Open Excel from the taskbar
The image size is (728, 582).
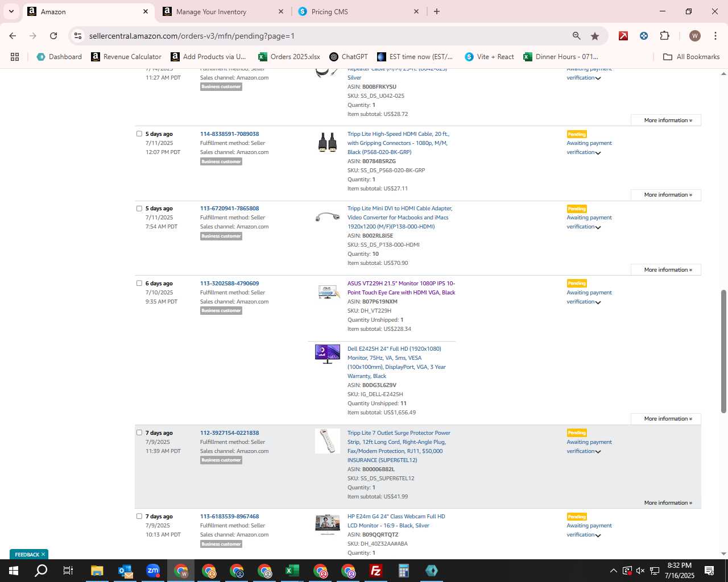tap(292, 571)
